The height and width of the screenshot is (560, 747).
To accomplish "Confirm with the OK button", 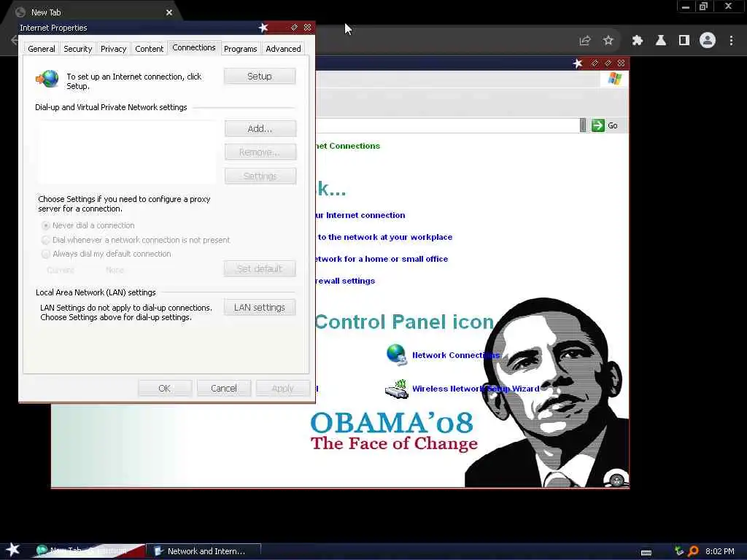I will (165, 389).
